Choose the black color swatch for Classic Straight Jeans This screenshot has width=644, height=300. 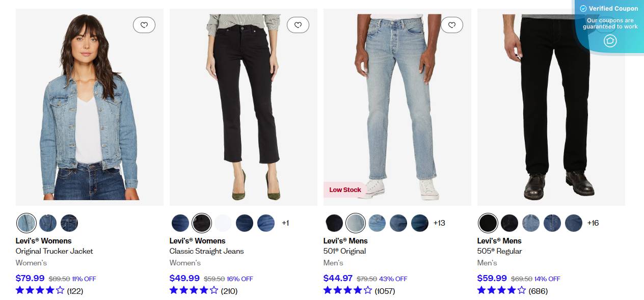(201, 223)
